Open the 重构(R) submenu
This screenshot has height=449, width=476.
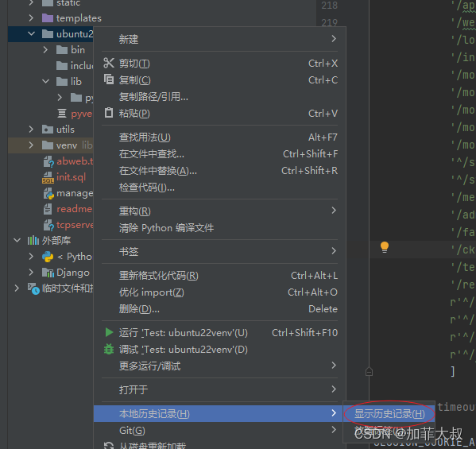tap(220, 211)
